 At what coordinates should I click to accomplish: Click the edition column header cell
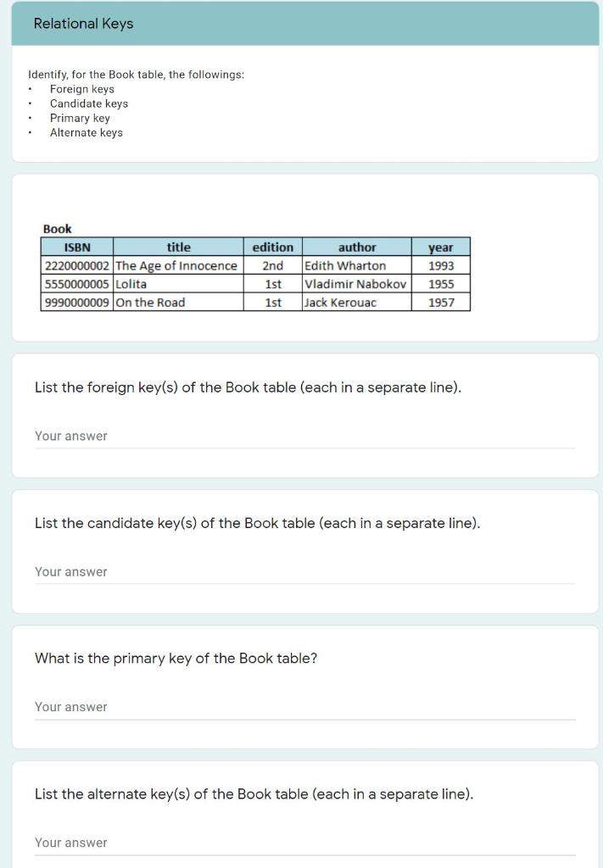[271, 247]
